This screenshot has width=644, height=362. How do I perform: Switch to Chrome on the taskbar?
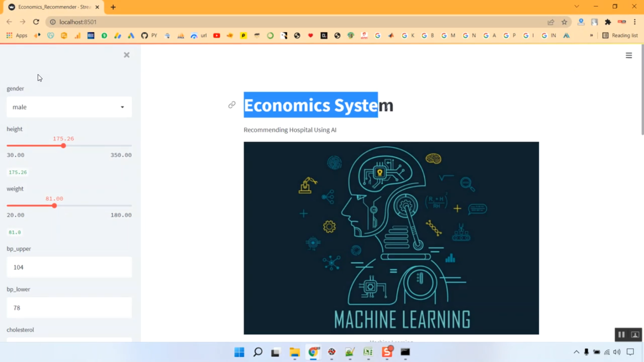coord(313,352)
